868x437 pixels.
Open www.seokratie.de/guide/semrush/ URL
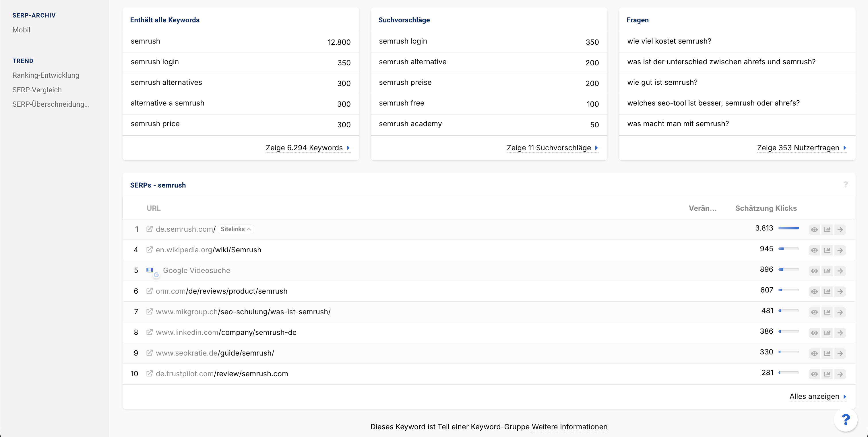pyautogui.click(x=215, y=353)
